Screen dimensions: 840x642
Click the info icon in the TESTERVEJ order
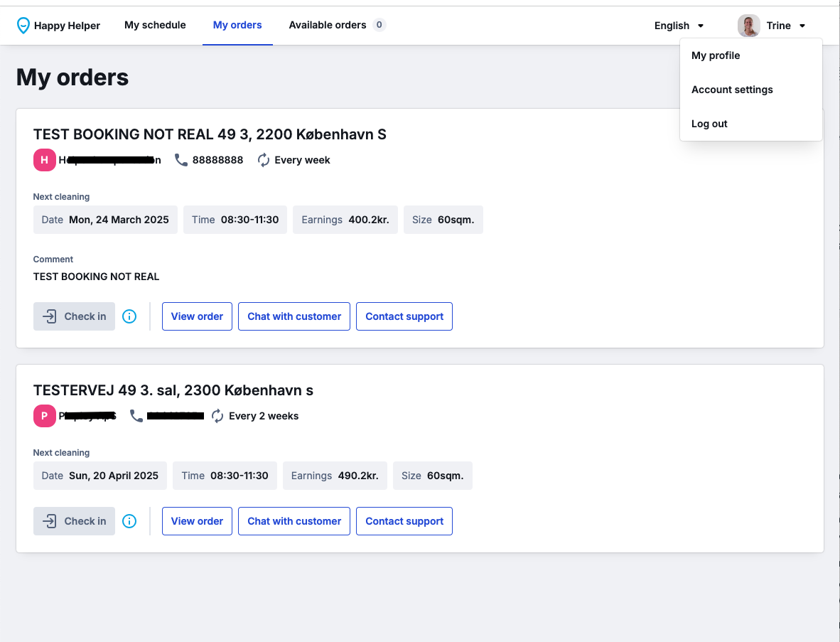[129, 521]
